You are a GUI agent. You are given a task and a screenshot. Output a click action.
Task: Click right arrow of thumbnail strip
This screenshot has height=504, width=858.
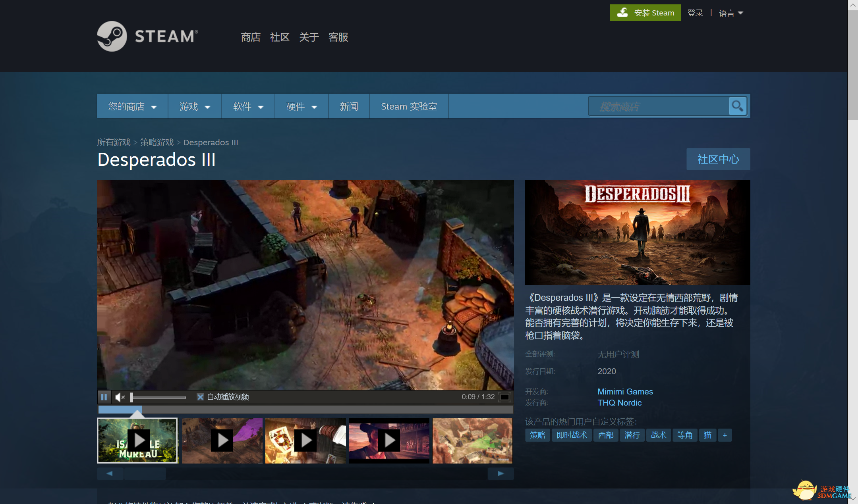[500, 473]
